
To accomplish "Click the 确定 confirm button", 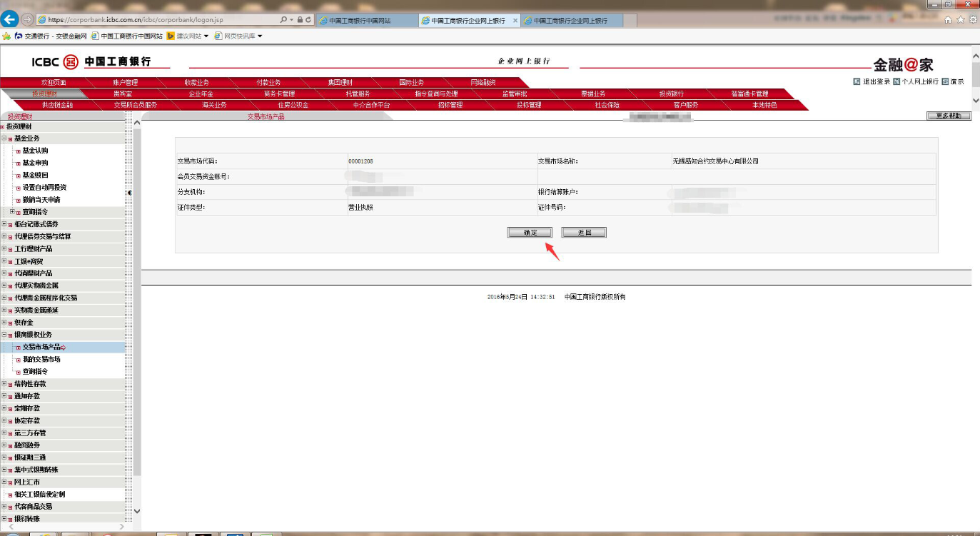I will 530,233.
